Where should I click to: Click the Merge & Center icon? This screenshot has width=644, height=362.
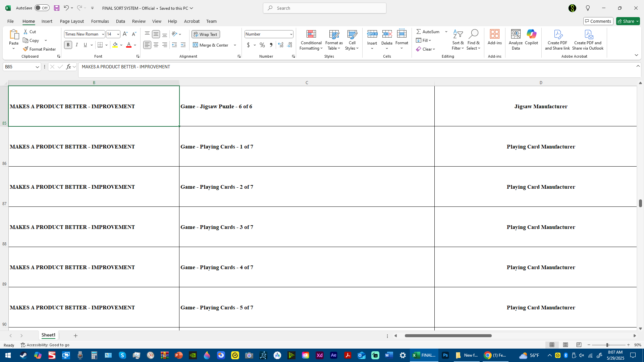point(196,45)
